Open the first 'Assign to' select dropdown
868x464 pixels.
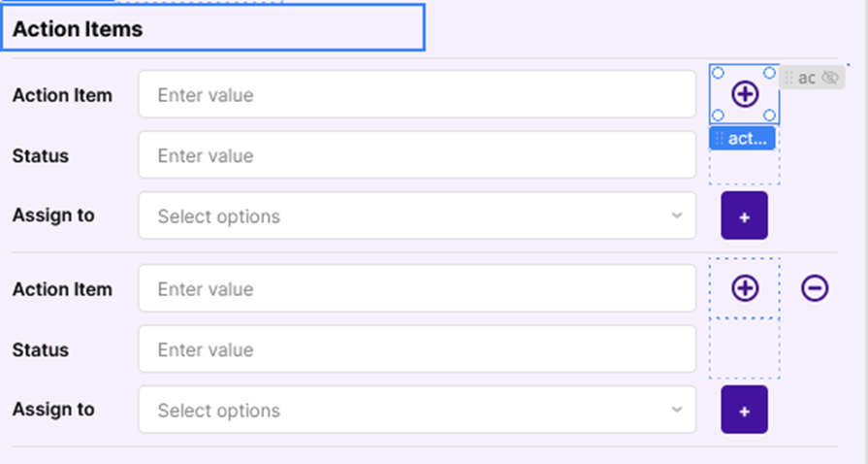click(417, 215)
